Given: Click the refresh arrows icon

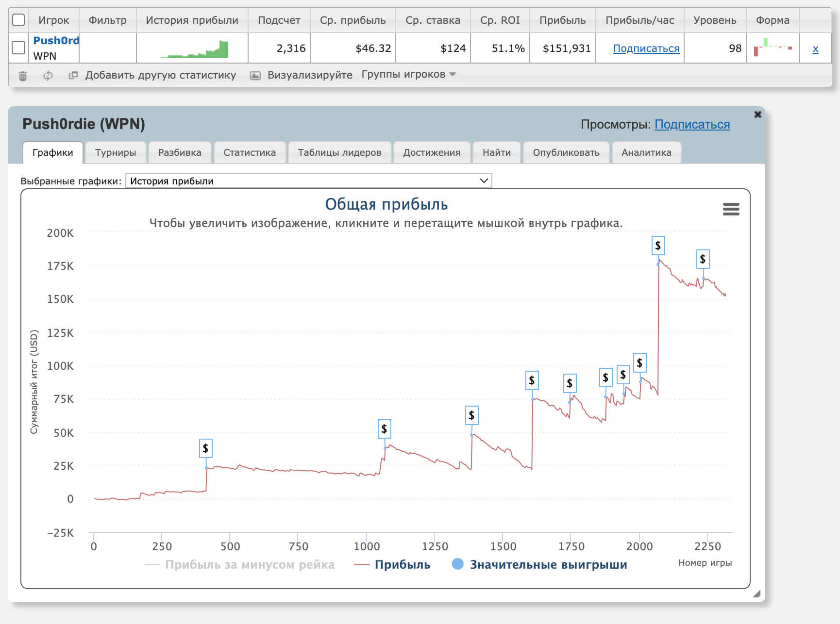Looking at the screenshot, I should point(48,76).
